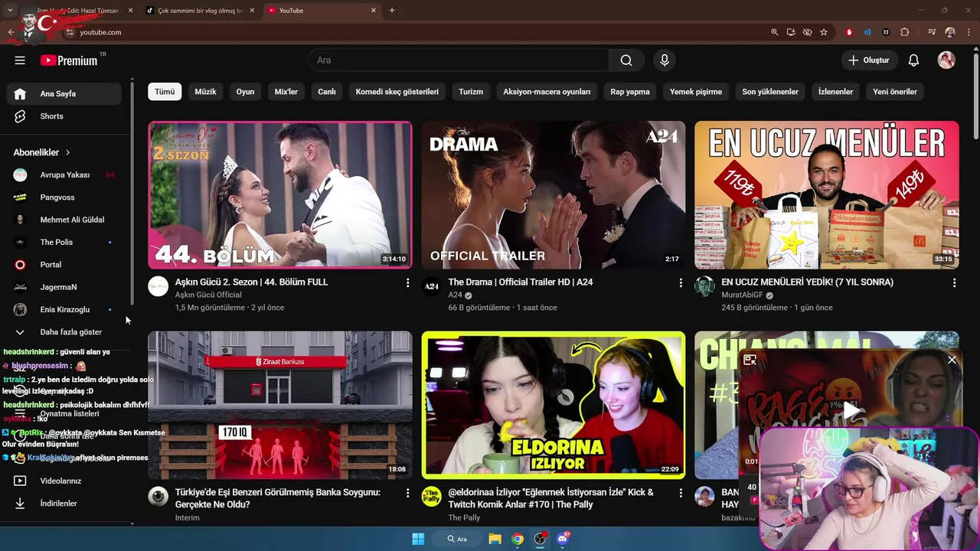Viewport: 980px width, 551px height.
Task: Open Shorts in sidebar
Action: 64,116
